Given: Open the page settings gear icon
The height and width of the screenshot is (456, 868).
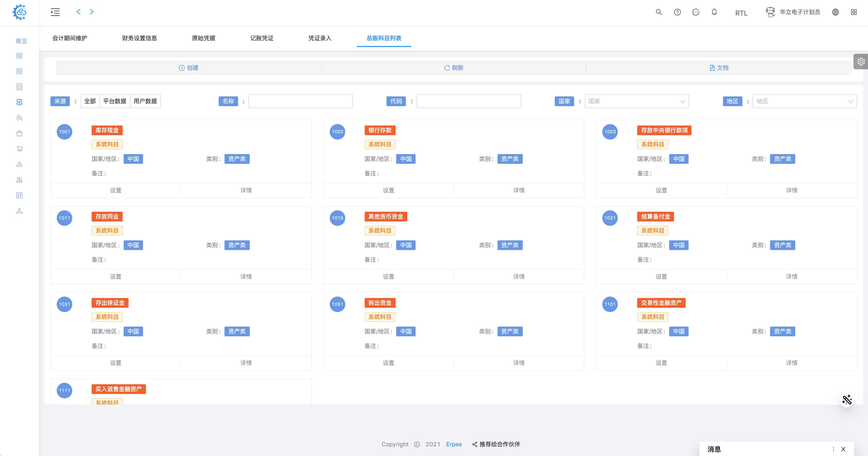Looking at the screenshot, I should [x=861, y=62].
